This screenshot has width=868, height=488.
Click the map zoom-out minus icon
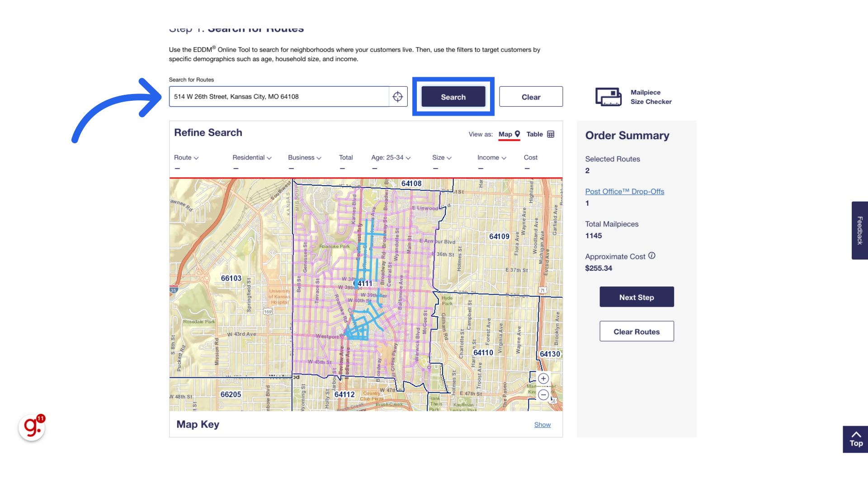point(543,395)
